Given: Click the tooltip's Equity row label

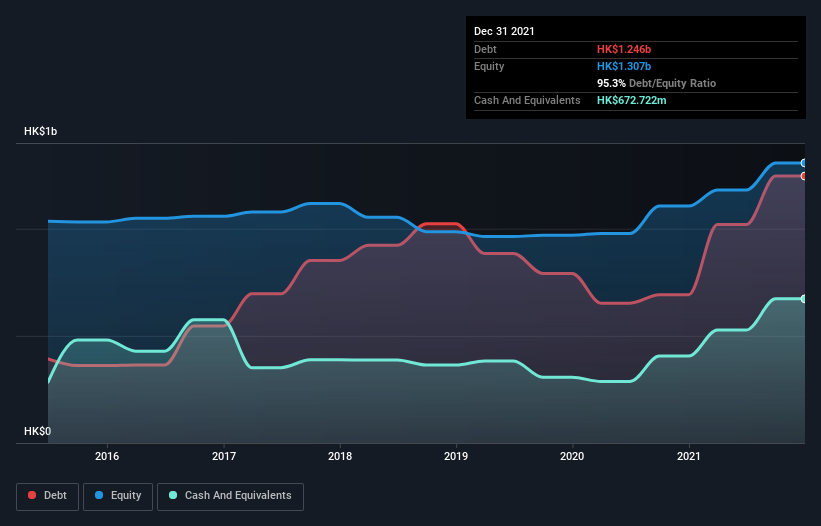Looking at the screenshot, I should click(489, 66).
